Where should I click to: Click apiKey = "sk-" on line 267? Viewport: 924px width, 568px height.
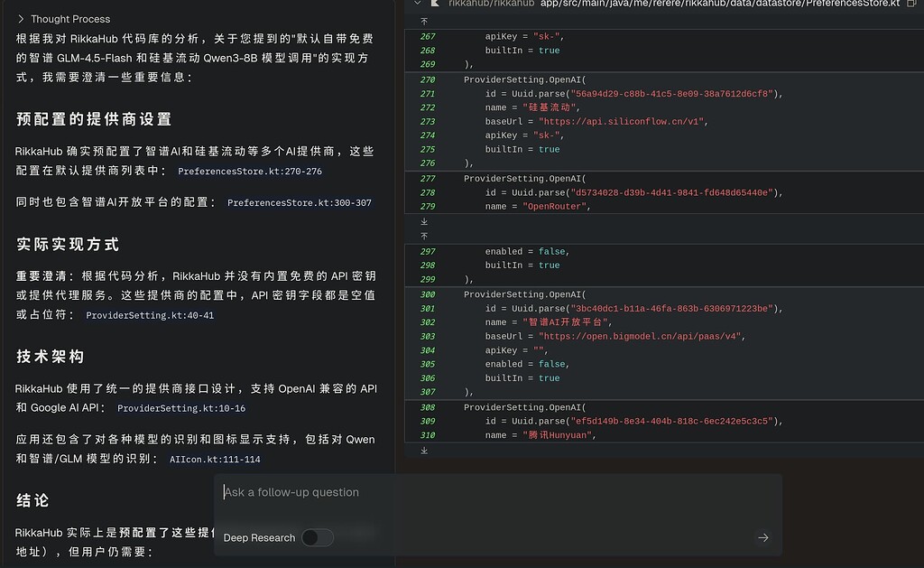click(524, 36)
